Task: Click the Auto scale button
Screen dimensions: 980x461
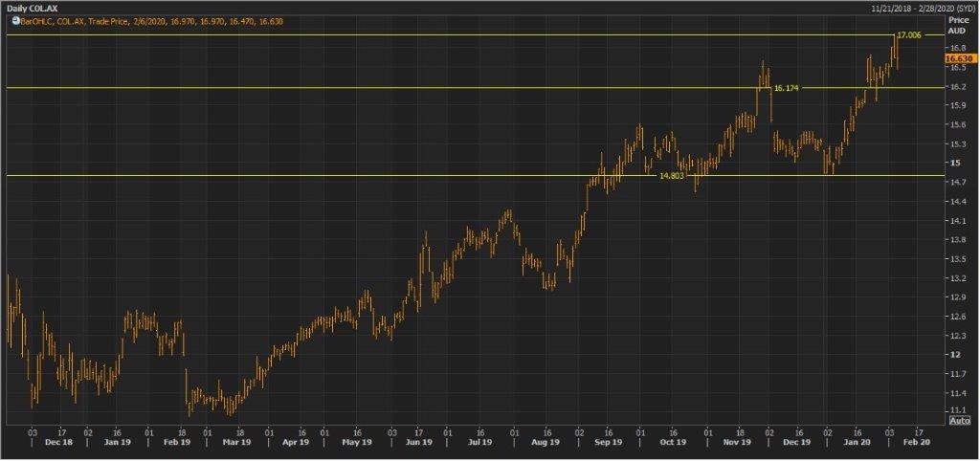Action: click(x=958, y=420)
